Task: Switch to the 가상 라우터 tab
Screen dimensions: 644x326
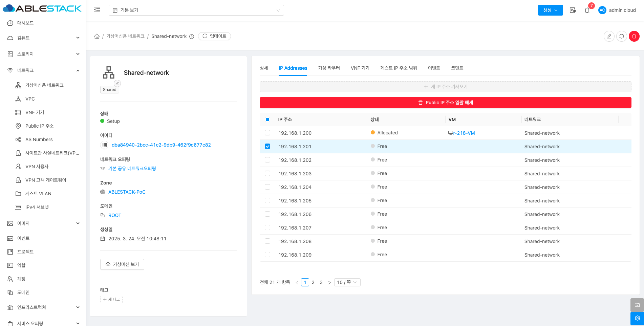Action: [x=328, y=68]
